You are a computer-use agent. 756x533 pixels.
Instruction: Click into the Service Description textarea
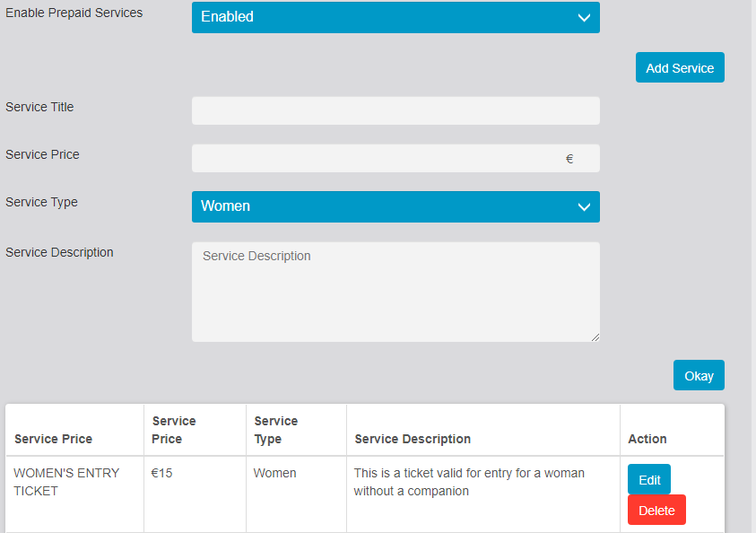pos(395,292)
